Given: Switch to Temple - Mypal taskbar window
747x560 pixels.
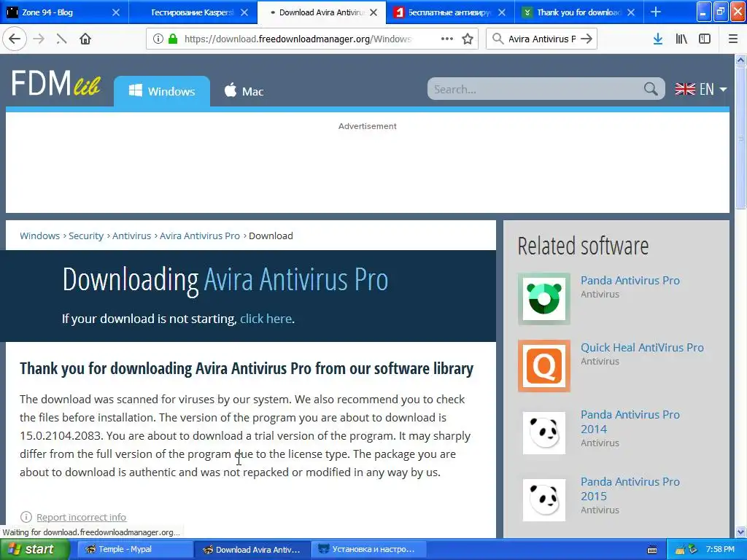Looking at the screenshot, I should pos(134,550).
